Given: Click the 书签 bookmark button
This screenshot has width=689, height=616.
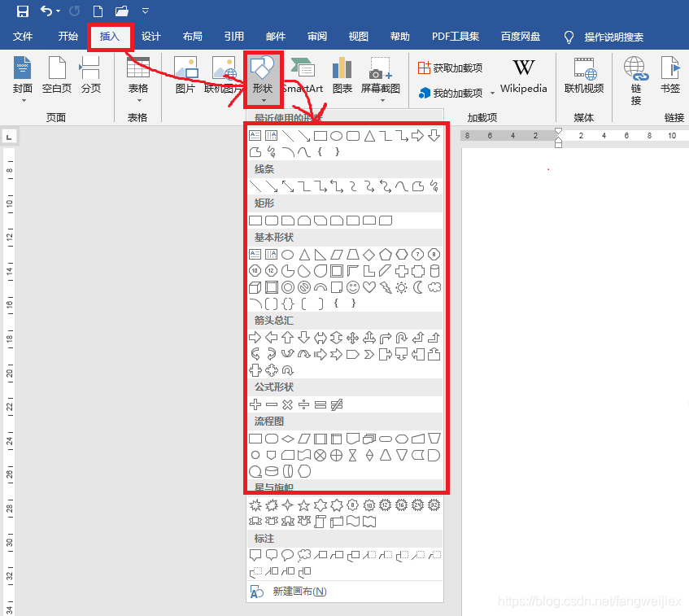Looking at the screenshot, I should coord(670,75).
